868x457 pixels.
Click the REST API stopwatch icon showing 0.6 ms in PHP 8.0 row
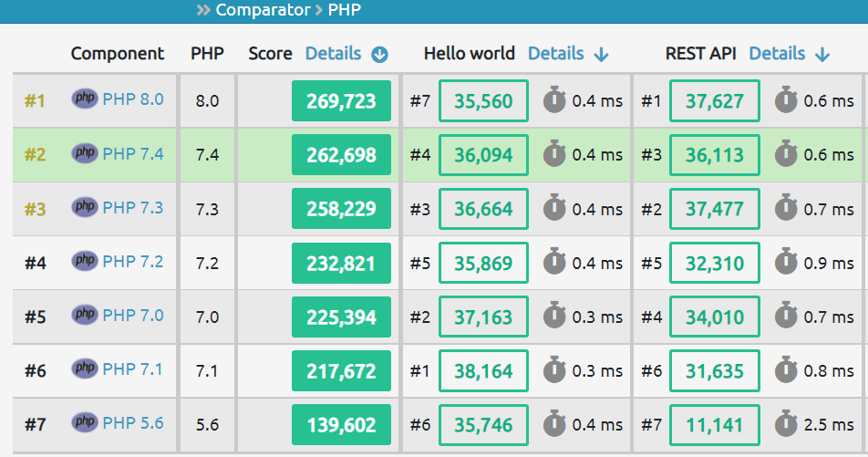[786, 99]
